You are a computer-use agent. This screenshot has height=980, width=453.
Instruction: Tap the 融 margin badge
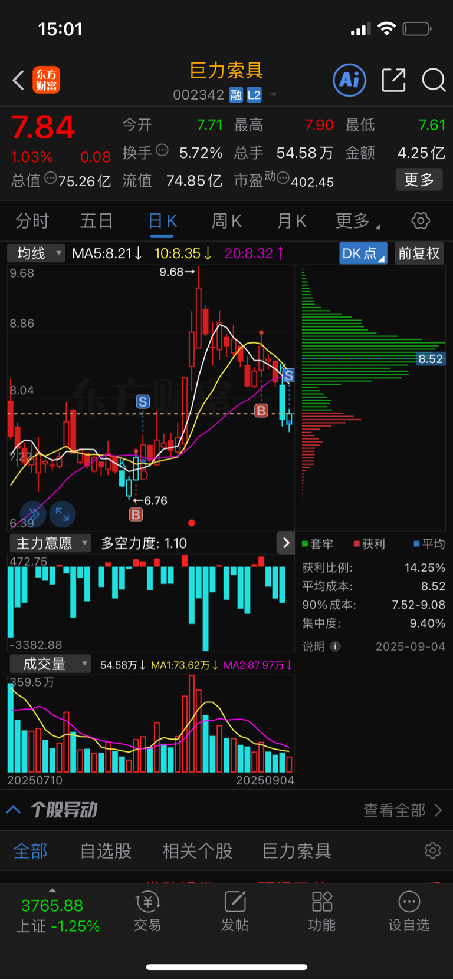click(x=236, y=95)
